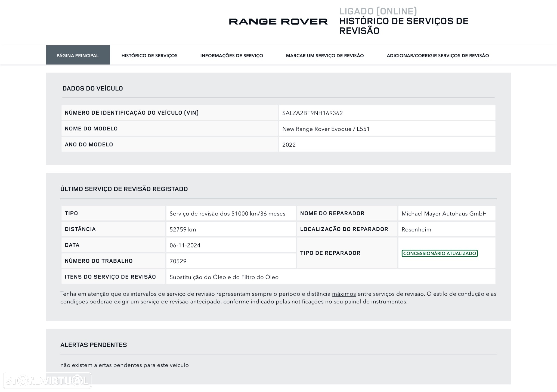Click Último Serviço de Revisão Registado heading
Screen dimensions: 557x392
point(124,189)
